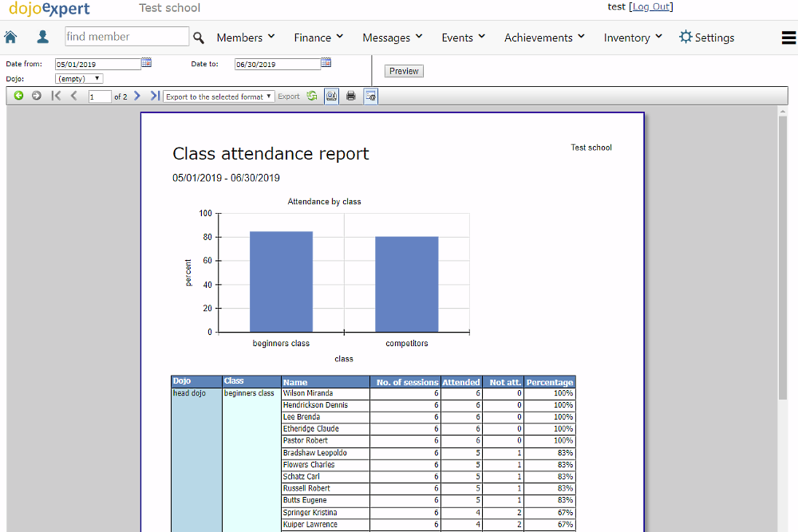
Task: Focus the find member search field
Action: [x=127, y=37]
